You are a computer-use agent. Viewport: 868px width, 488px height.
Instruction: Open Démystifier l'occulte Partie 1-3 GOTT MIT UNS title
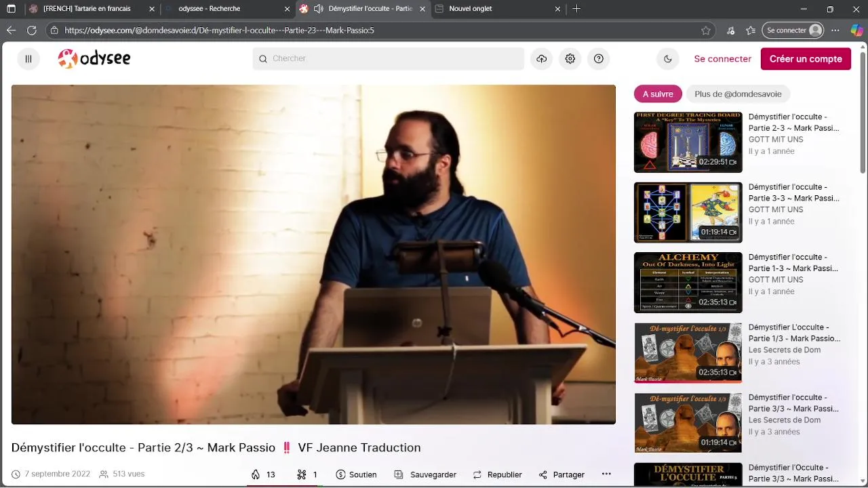(794, 262)
